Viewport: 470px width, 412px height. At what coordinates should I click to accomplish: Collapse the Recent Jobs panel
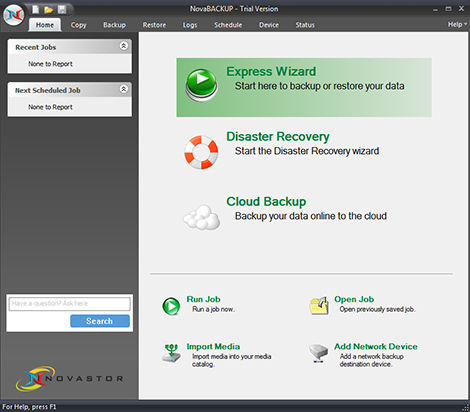click(x=124, y=46)
